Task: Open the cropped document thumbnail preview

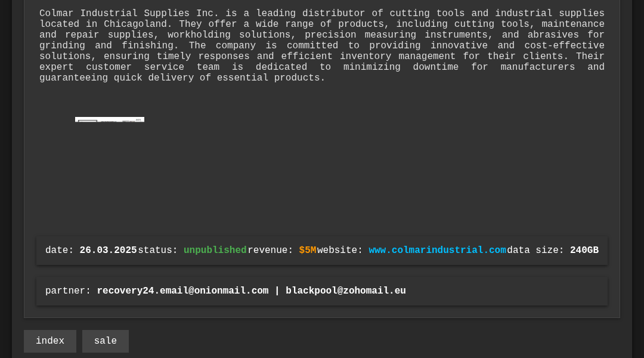Action: click(110, 119)
